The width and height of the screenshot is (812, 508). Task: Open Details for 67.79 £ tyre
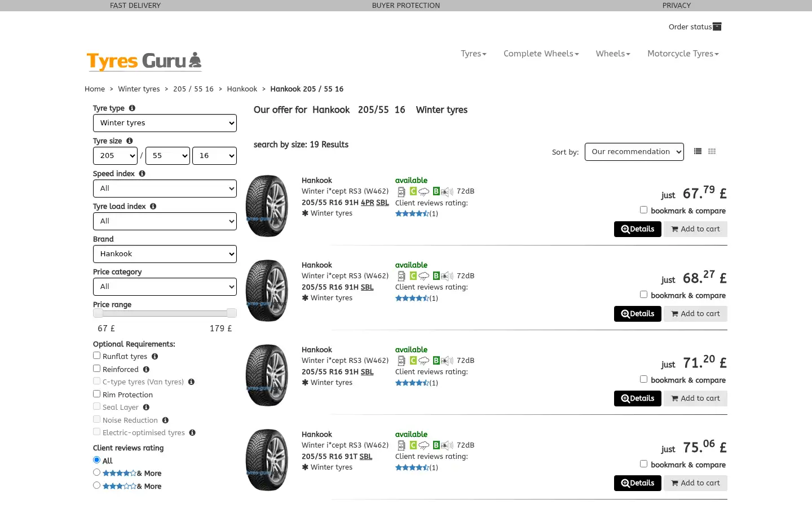(638, 229)
